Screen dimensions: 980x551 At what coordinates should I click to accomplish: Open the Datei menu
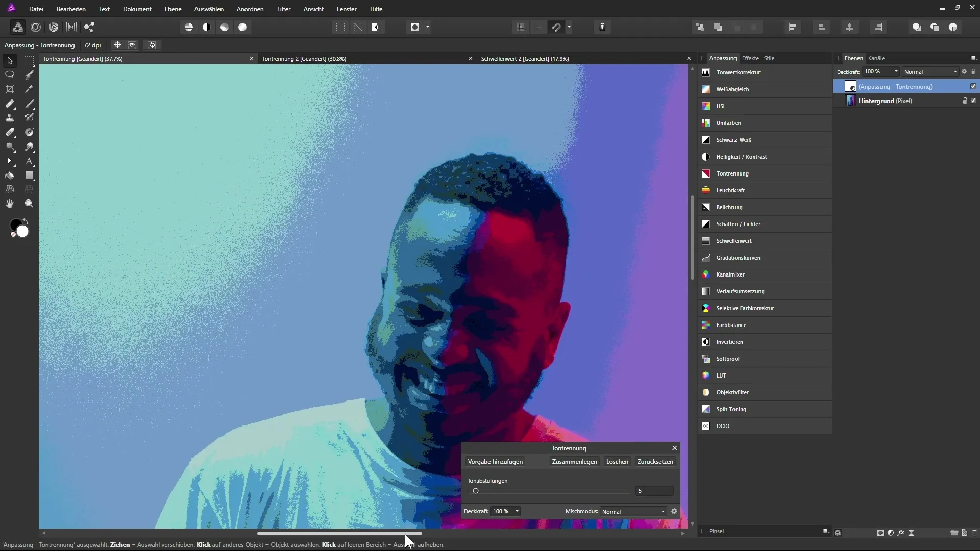(x=36, y=9)
